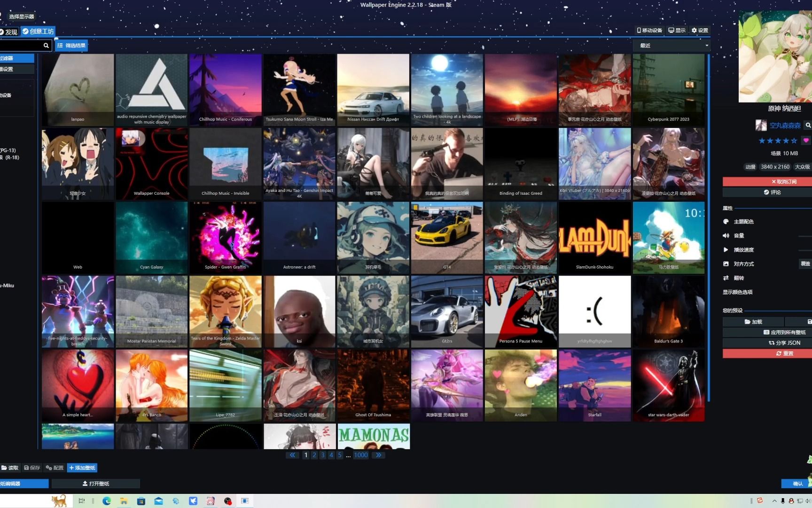Open the 最近 sort dropdown
This screenshot has width=812, height=508.
point(672,46)
